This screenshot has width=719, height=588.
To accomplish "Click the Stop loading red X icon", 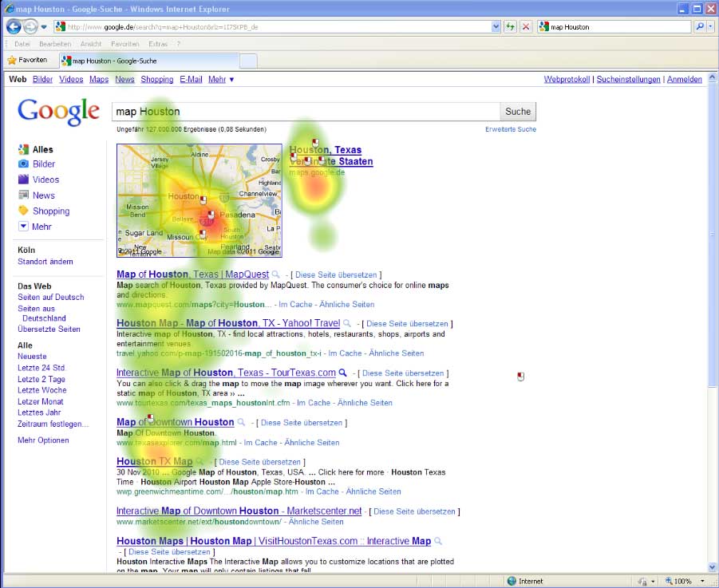I will 526,27.
